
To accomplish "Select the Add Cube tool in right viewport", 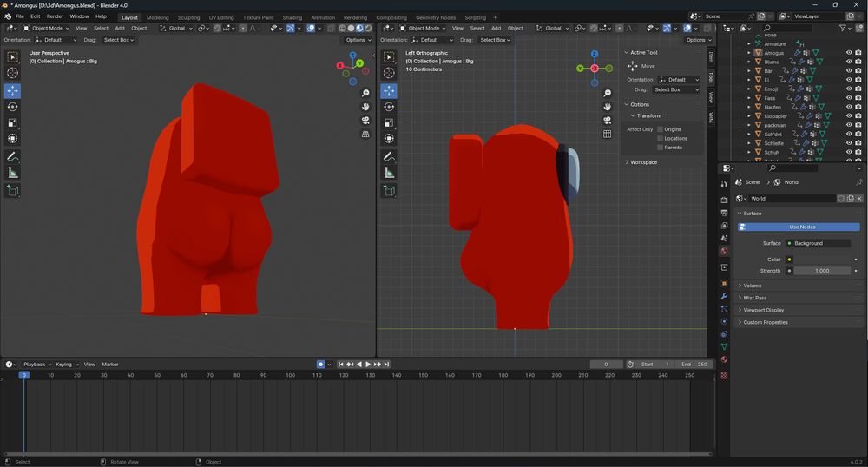I will point(390,191).
